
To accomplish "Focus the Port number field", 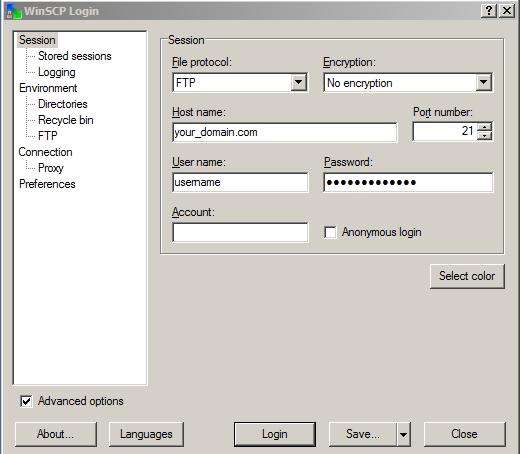I will pos(445,131).
